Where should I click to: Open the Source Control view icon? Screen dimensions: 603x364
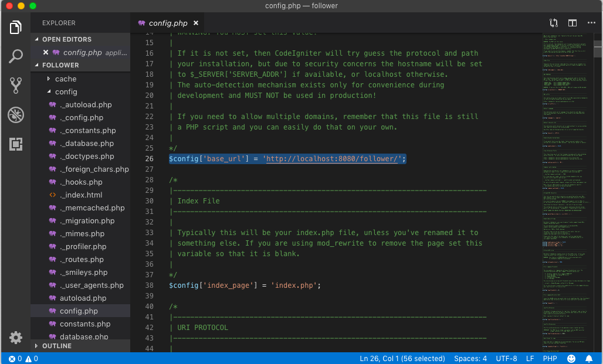[15, 86]
